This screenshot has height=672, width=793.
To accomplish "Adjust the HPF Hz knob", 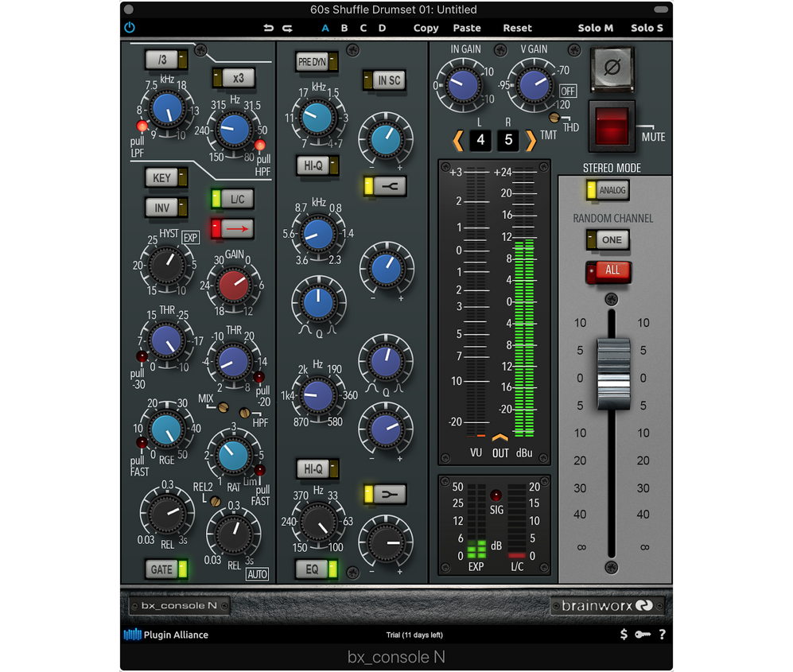I will coord(233,130).
